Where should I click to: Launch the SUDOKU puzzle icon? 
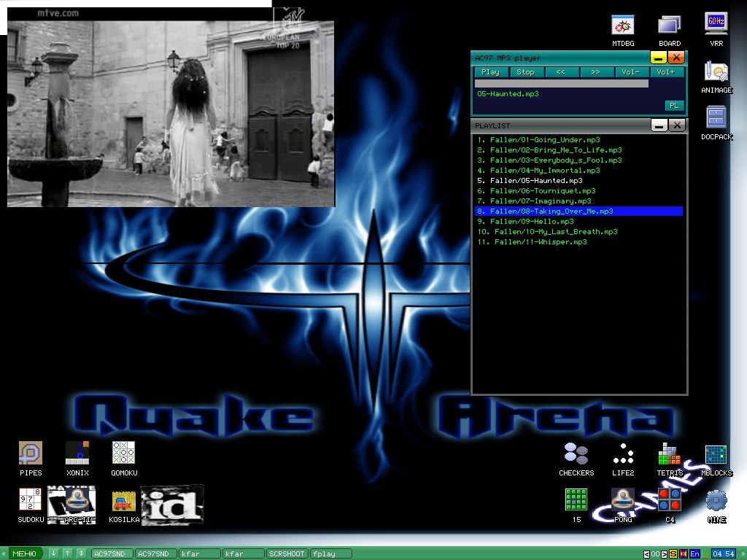[x=31, y=500]
